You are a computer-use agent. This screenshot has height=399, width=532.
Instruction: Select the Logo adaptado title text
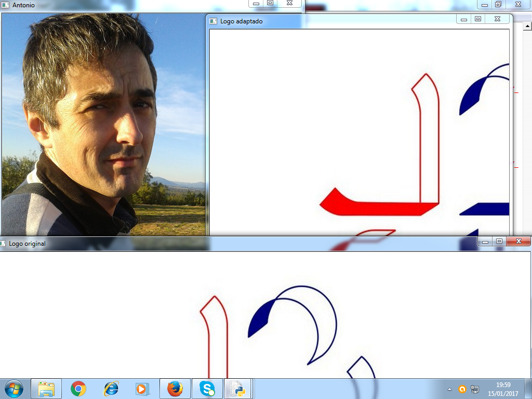tap(241, 21)
